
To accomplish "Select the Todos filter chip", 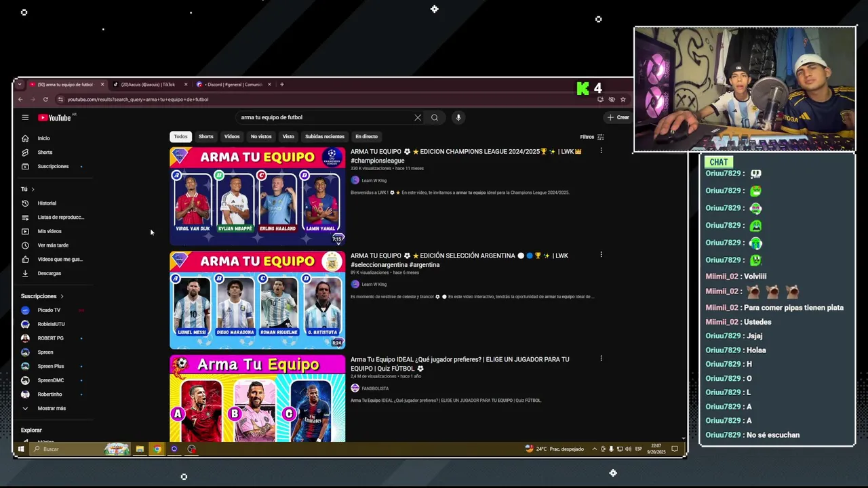I will click(180, 136).
